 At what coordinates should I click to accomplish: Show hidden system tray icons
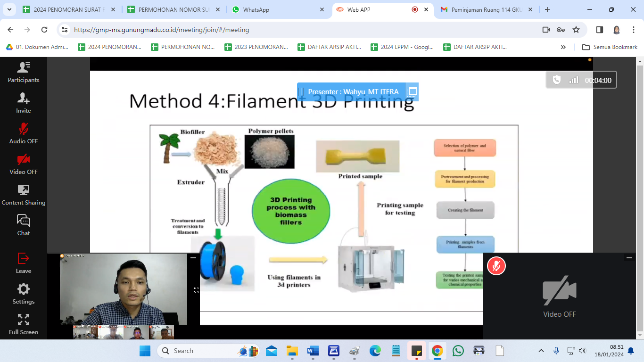coord(541,351)
